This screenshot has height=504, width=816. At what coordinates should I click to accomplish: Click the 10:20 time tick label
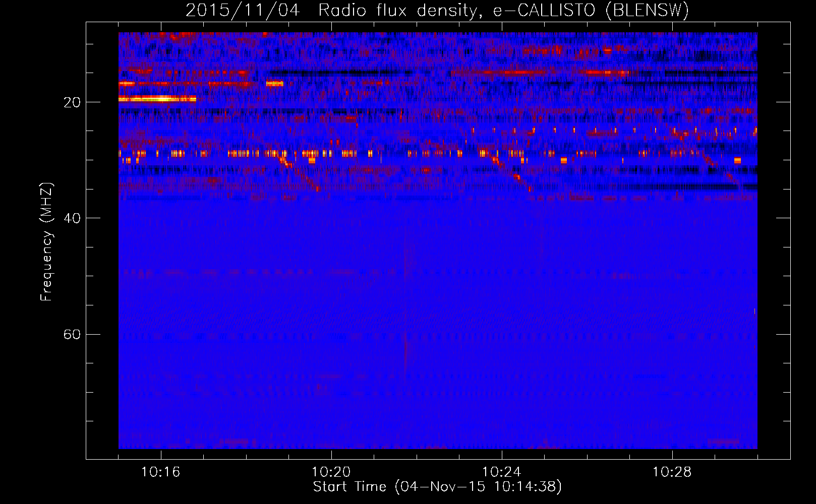(331, 472)
